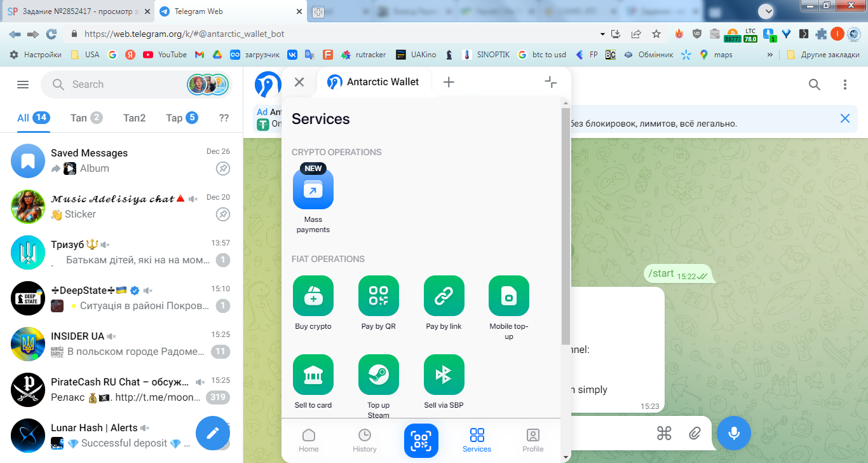
Task: Open PirateCash RU Chat
Action: click(x=121, y=390)
